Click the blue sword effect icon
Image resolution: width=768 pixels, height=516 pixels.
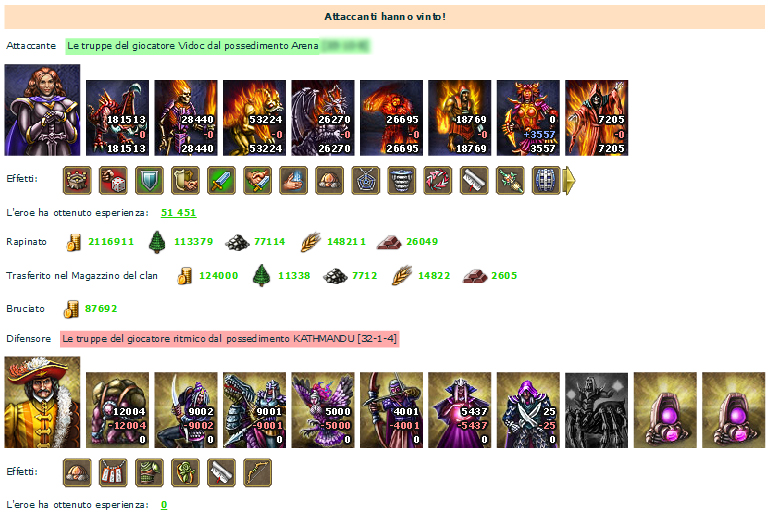tap(221, 180)
